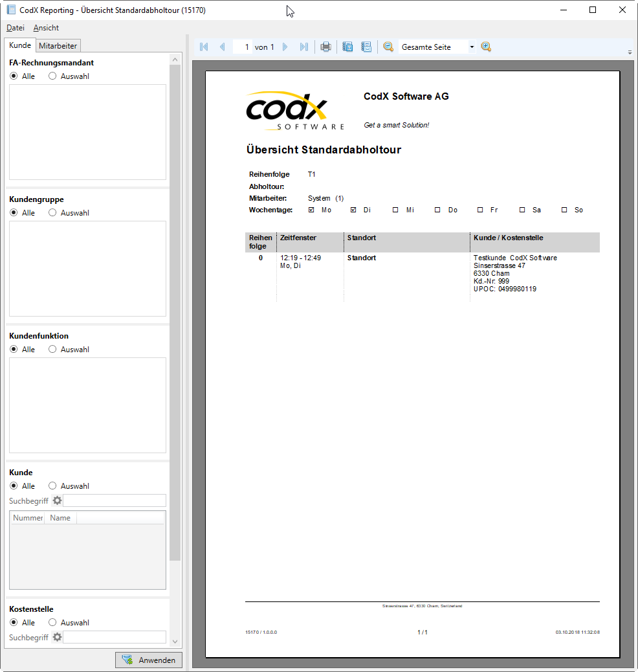
Task: Open the Ansicht menu
Action: (46, 28)
